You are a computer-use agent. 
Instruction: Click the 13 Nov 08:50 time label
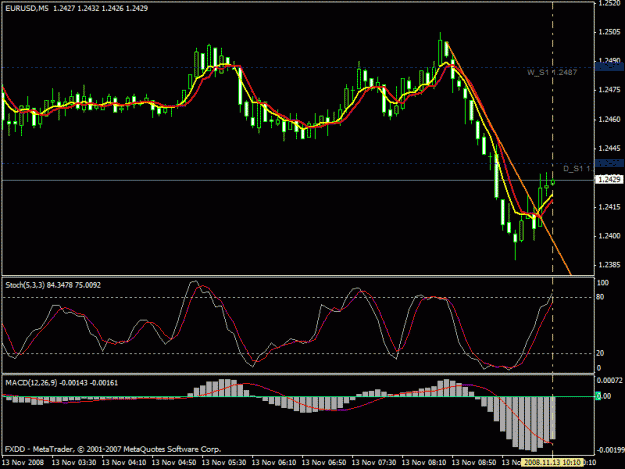click(474, 463)
